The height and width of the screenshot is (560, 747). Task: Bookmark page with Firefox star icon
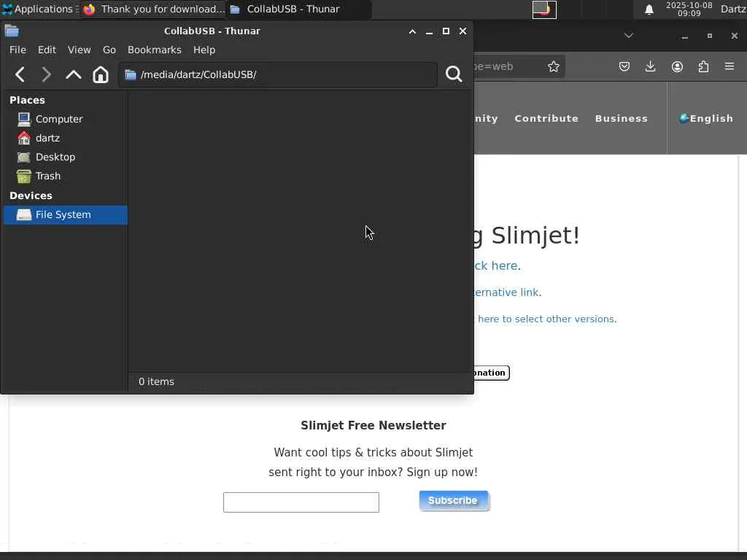[553, 66]
